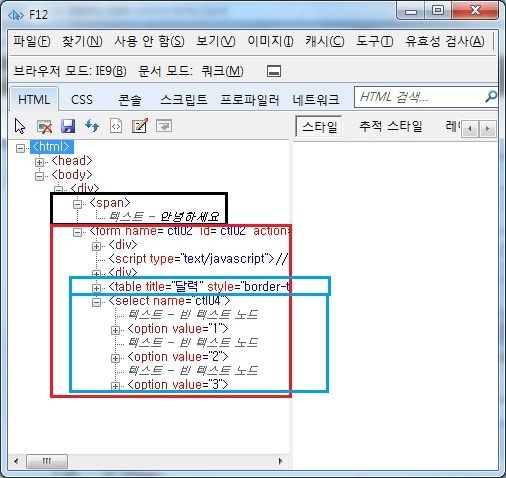Collapse the <select name="ctl04"> node

tap(96, 302)
